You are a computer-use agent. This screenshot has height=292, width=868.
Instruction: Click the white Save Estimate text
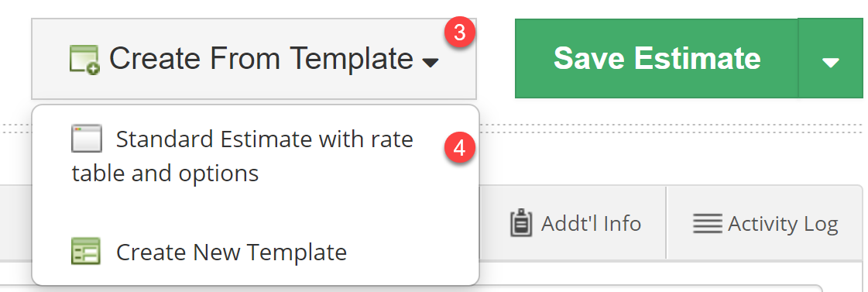(657, 58)
